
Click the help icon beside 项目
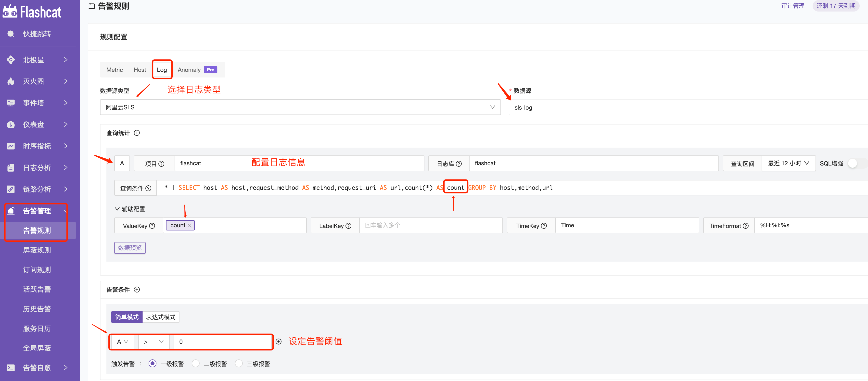point(161,164)
